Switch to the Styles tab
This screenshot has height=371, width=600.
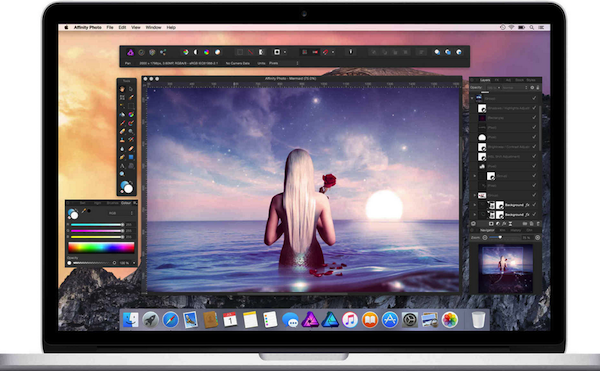coord(531,80)
